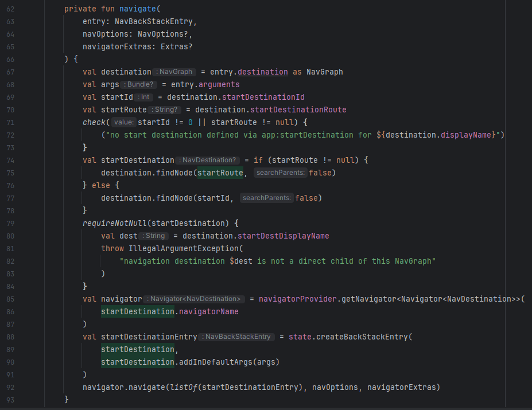Image resolution: width=532 pixels, height=410 pixels.
Task: Click the navigate function name on line 62
Action: coord(137,9)
